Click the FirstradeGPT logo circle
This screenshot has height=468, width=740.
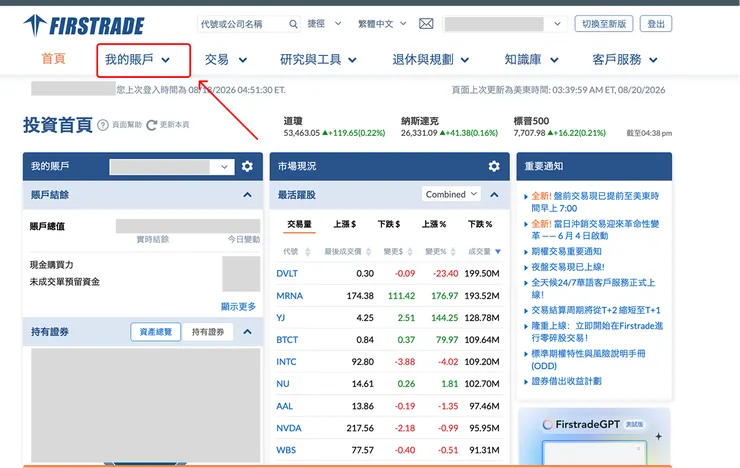(x=547, y=425)
